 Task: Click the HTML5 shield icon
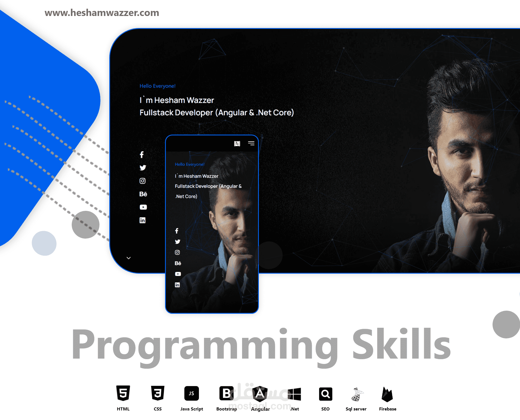(x=123, y=393)
